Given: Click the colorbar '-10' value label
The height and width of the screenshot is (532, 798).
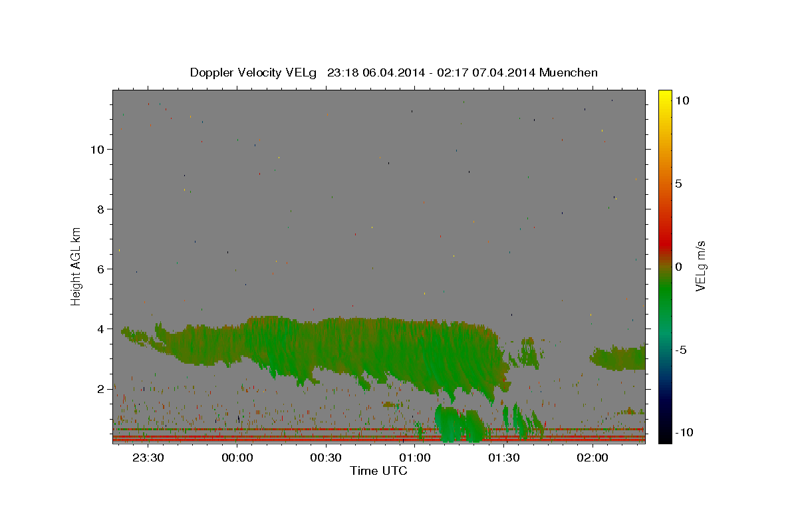Looking at the screenshot, I should tap(684, 432).
